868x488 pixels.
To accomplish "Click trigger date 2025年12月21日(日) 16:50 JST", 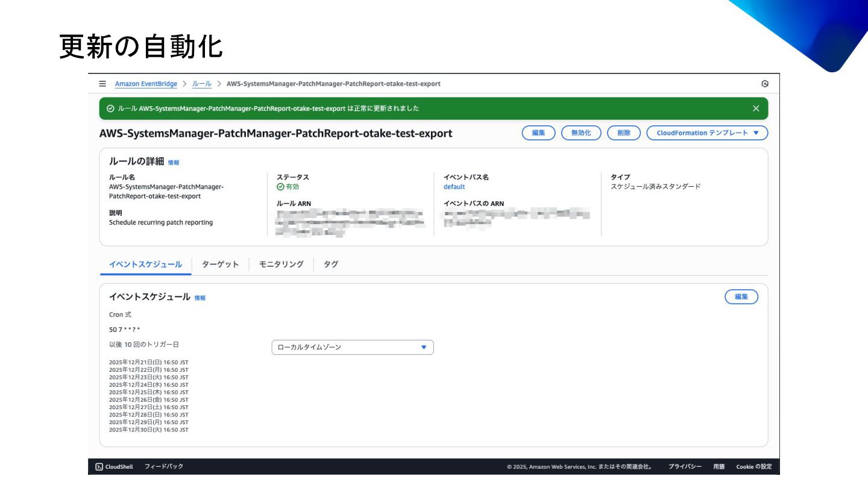I will (x=149, y=362).
